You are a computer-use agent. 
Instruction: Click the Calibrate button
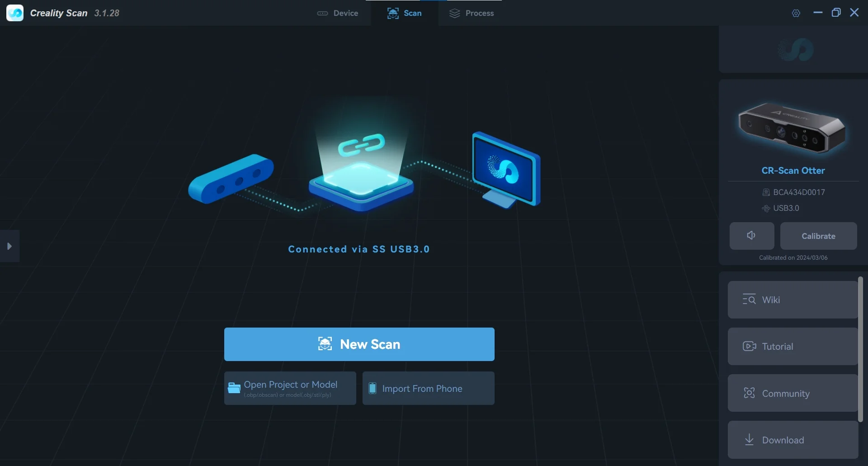coord(818,236)
